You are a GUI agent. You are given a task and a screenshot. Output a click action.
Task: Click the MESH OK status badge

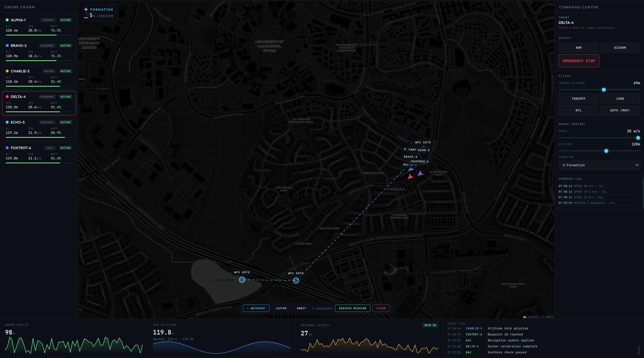click(430, 325)
